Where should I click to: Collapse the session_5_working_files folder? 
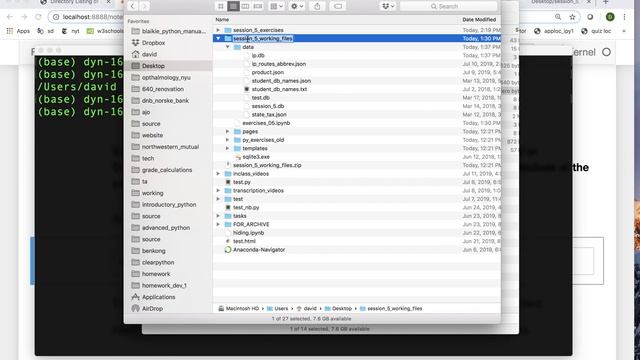[x=218, y=38]
